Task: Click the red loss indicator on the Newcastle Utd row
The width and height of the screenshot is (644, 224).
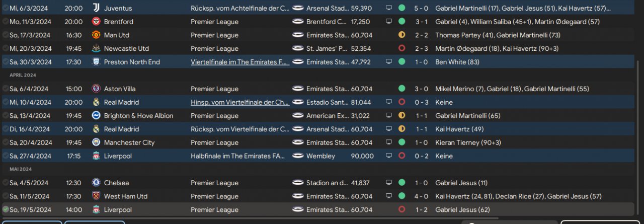Action: tap(401, 48)
